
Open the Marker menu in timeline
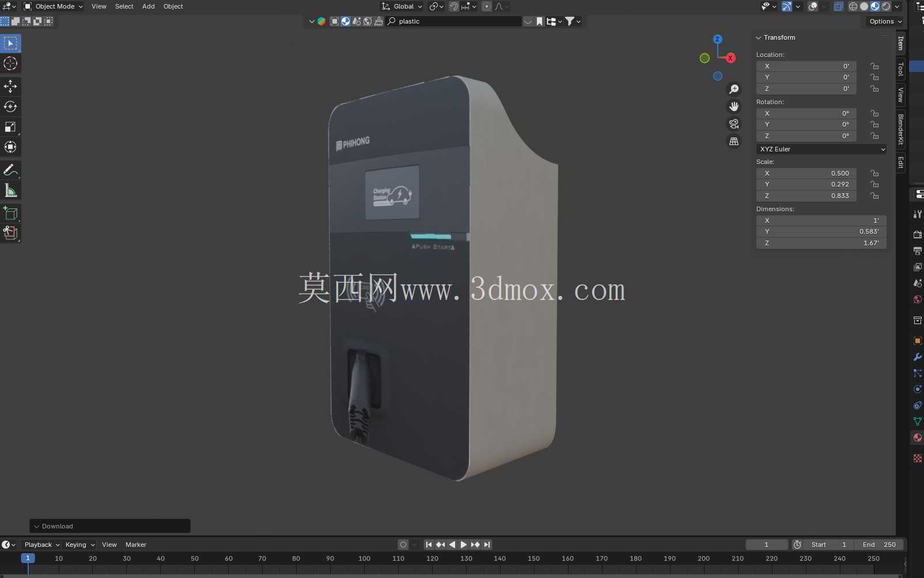(136, 545)
